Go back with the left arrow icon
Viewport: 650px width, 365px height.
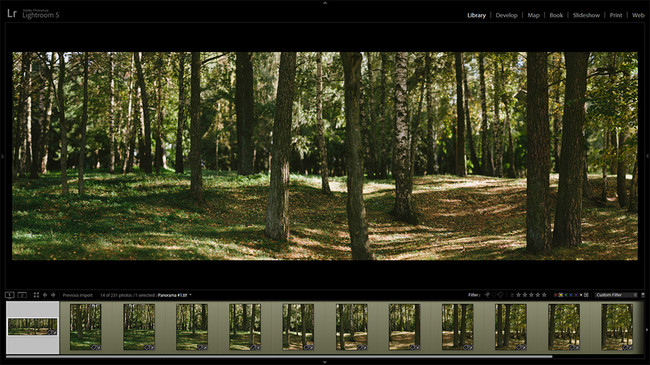coord(45,295)
